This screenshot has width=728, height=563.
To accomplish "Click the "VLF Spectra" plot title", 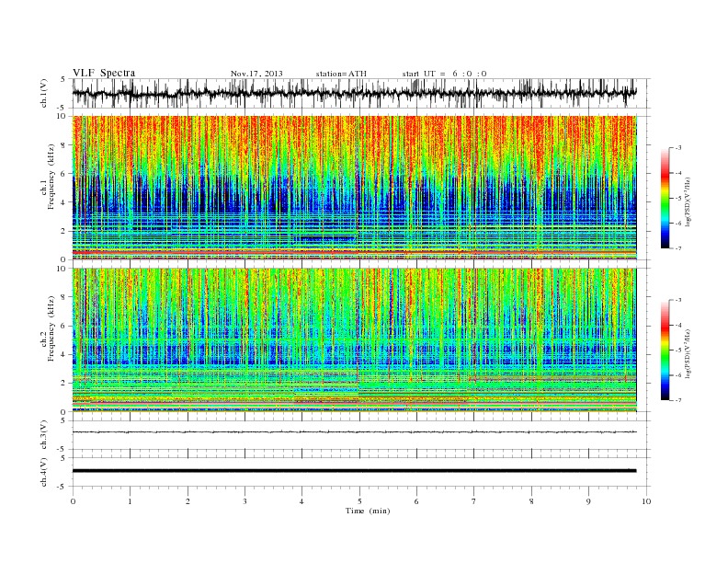I will (104, 73).
